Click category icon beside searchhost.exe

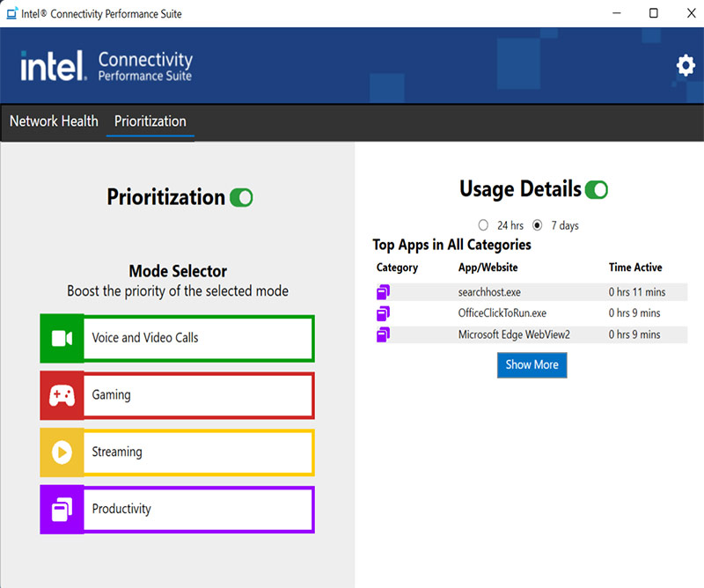383,292
